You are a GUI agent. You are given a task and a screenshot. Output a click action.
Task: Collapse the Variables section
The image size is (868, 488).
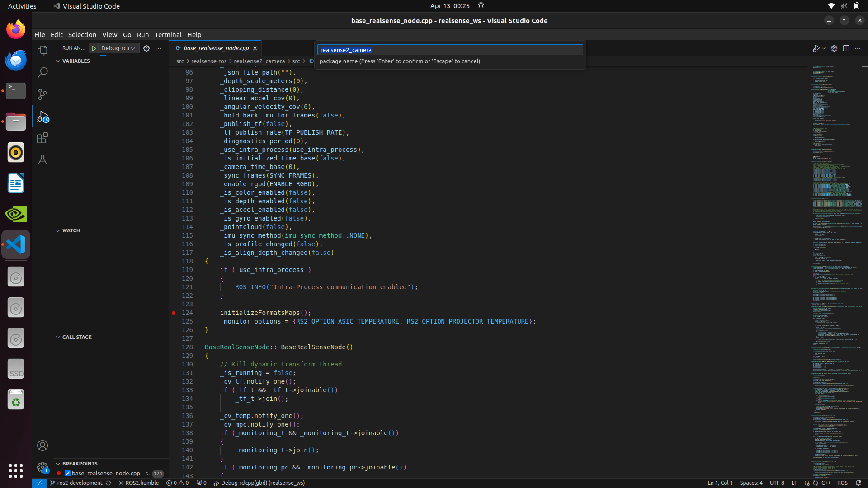coord(58,61)
